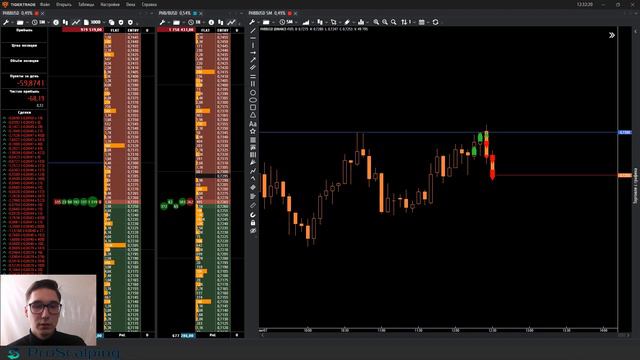Open the chart table layout icon
The width and height of the screenshot is (640, 360).
(x=422, y=22)
